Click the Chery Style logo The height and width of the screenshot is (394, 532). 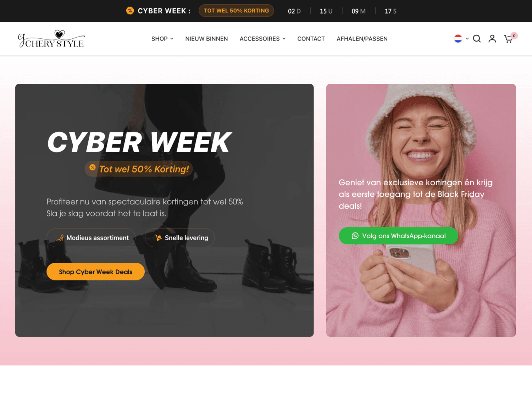[51, 39]
